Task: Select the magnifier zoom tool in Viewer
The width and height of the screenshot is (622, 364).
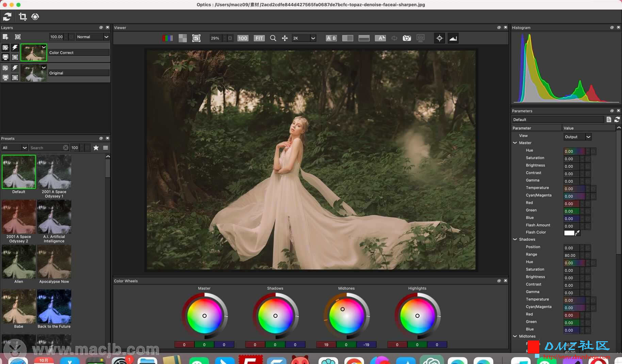Action: coord(273,38)
